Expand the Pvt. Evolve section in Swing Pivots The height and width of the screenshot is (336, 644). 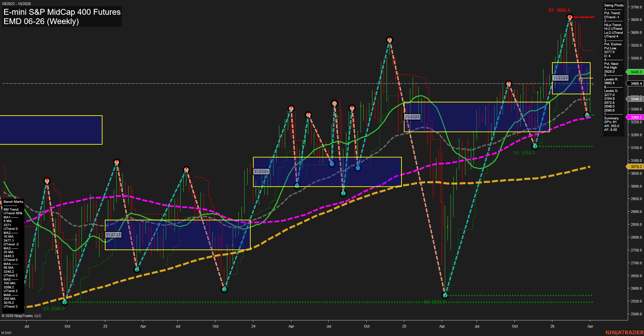coord(613,44)
